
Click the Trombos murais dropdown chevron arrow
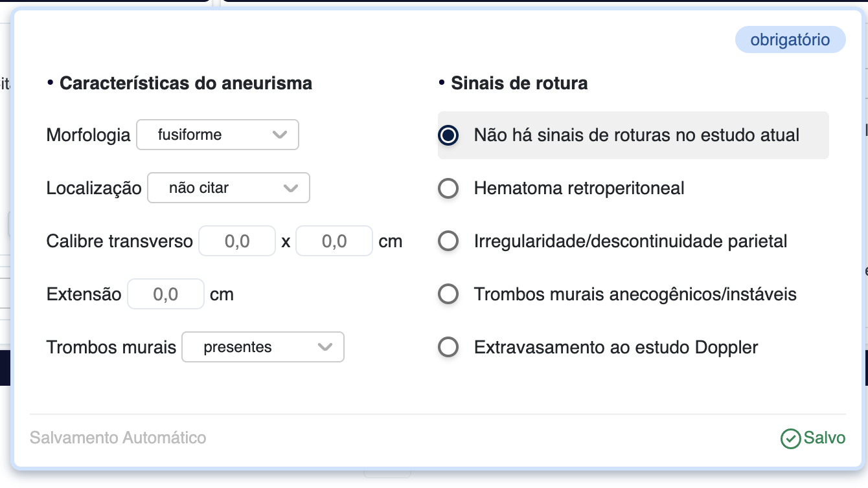click(325, 347)
